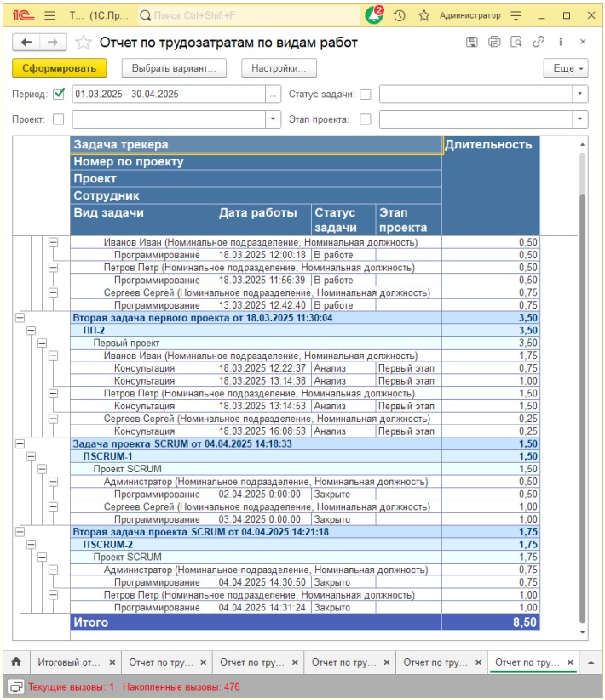
Task: Click the Период date range field
Action: [169, 94]
